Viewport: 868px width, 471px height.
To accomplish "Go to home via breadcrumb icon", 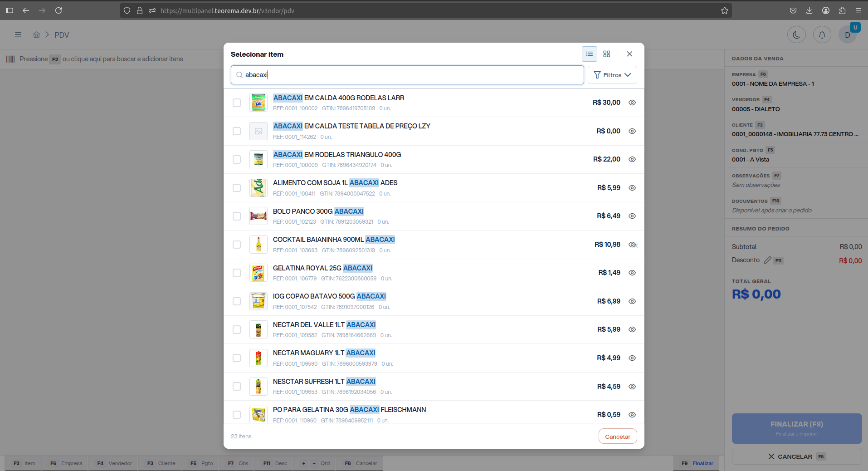I will point(37,35).
